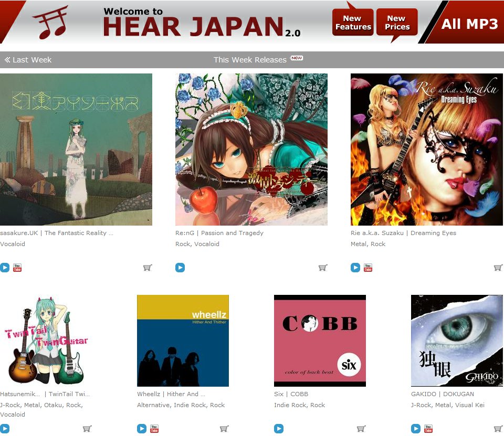Add Passion and Tragedy to cart
The height and width of the screenshot is (436, 504).
[323, 268]
